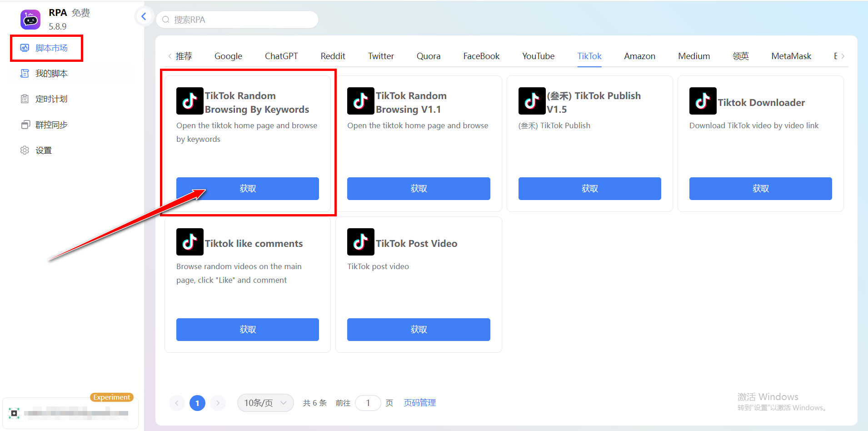Click the Experiment badge
Screen dimensions: 868x431
tap(112, 397)
